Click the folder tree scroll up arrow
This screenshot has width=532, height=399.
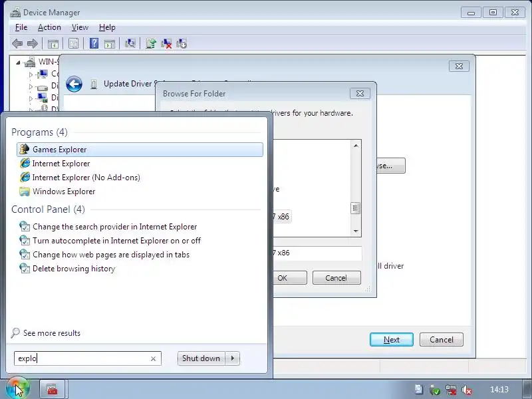pyautogui.click(x=356, y=146)
